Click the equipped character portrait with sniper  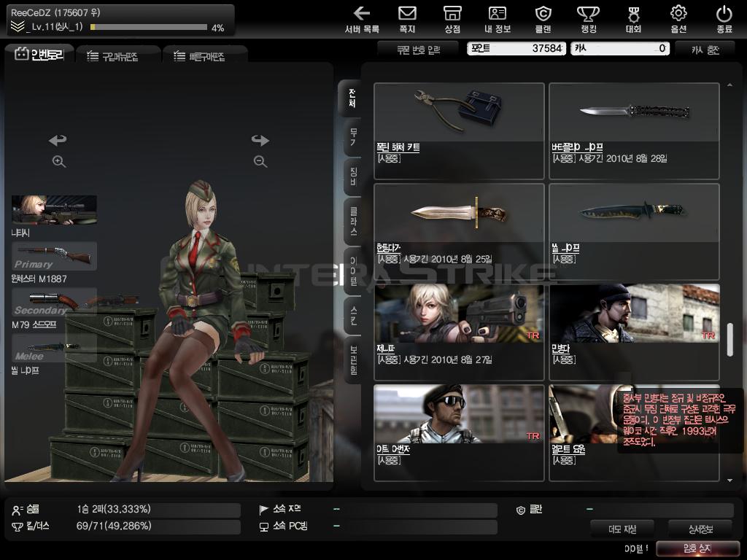[54, 209]
